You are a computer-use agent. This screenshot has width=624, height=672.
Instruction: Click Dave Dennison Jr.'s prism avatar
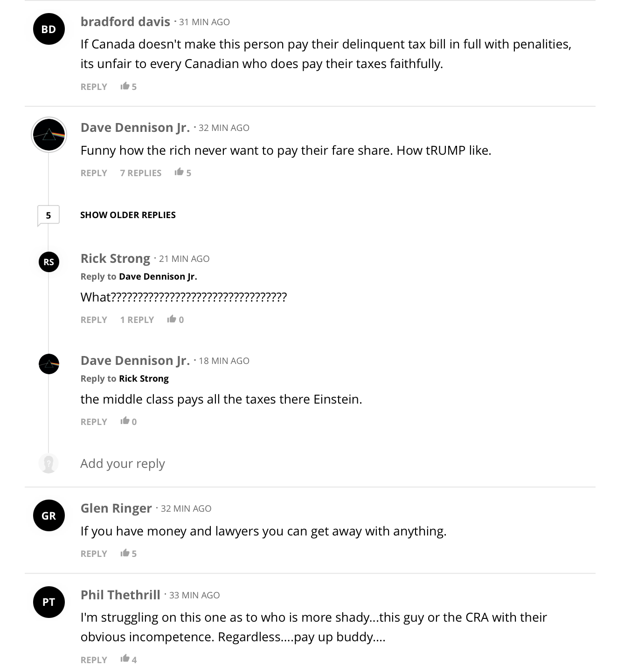pos(49,135)
